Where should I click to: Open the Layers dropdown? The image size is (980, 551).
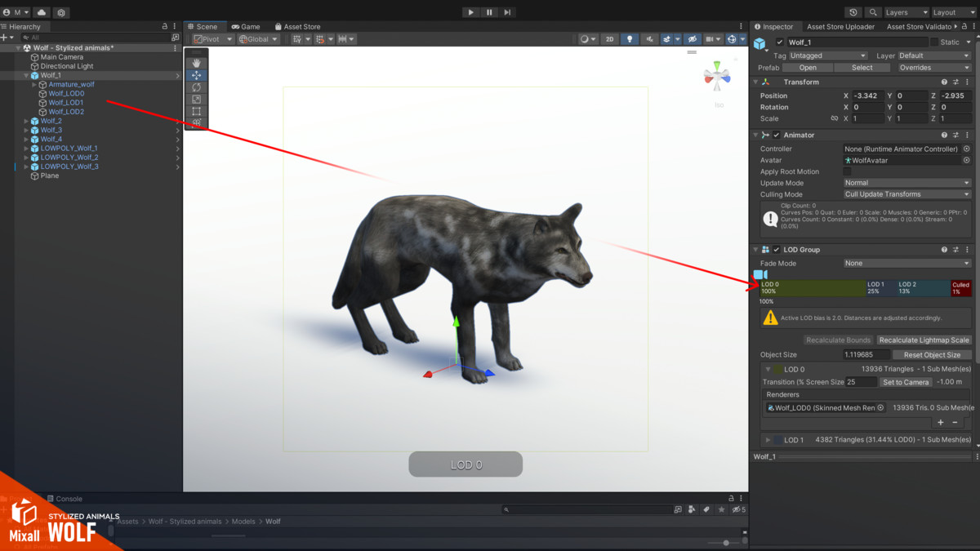click(x=906, y=12)
